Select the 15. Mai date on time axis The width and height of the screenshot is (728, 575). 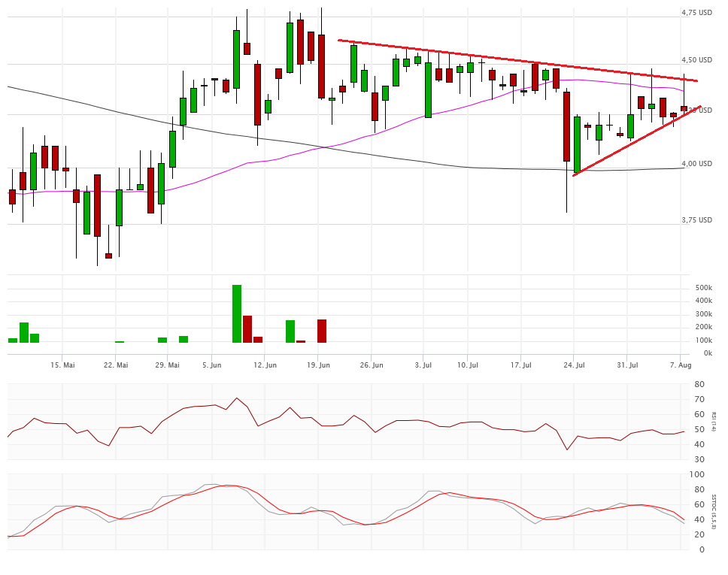62,365
